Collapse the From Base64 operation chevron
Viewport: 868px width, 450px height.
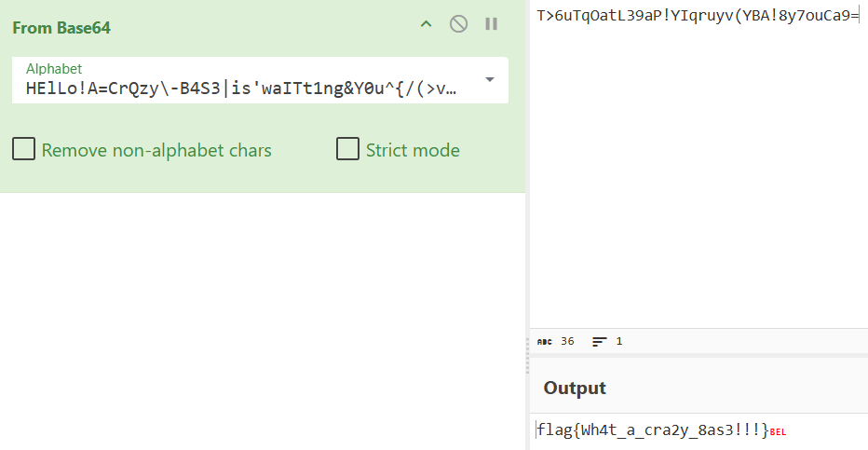click(x=426, y=24)
